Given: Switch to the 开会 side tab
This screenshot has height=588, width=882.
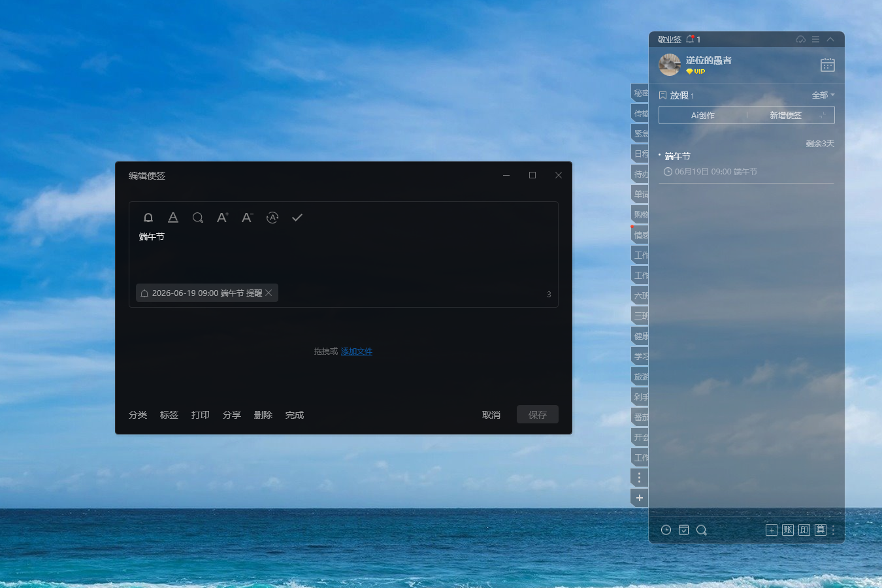Looking at the screenshot, I should pyautogui.click(x=640, y=438).
